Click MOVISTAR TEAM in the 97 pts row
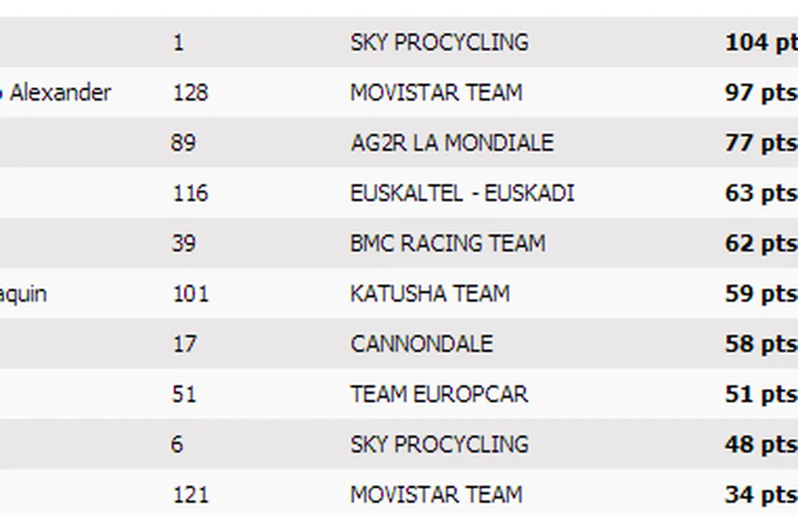Image resolution: width=798 pixels, height=532 pixels. (x=435, y=93)
